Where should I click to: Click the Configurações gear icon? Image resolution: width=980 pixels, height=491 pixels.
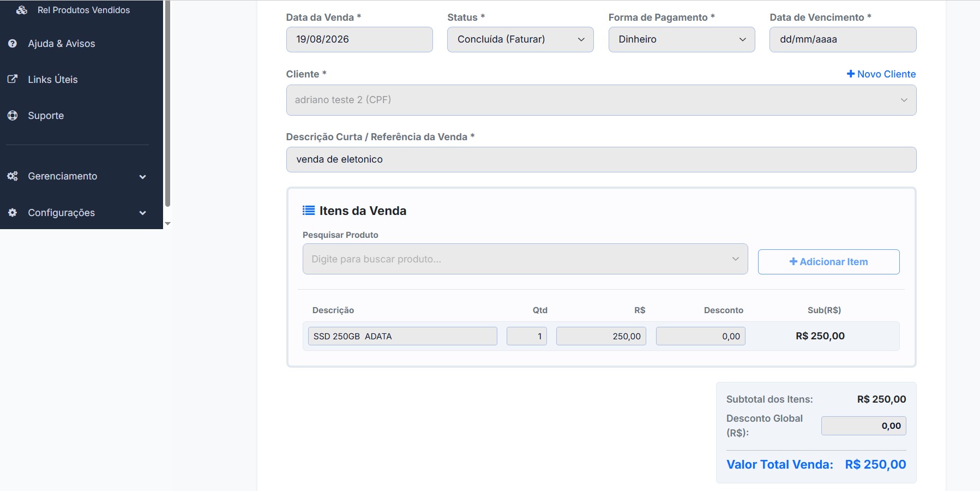[13, 212]
